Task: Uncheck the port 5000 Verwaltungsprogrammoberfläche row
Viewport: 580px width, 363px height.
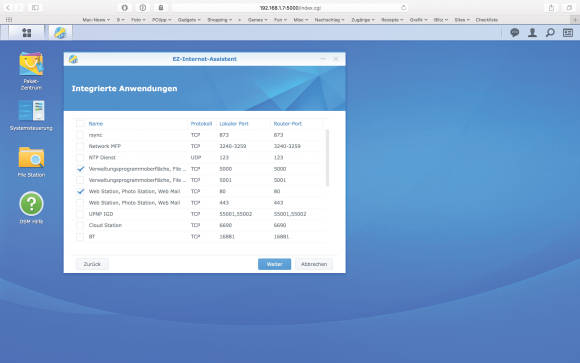Action: 80,169
